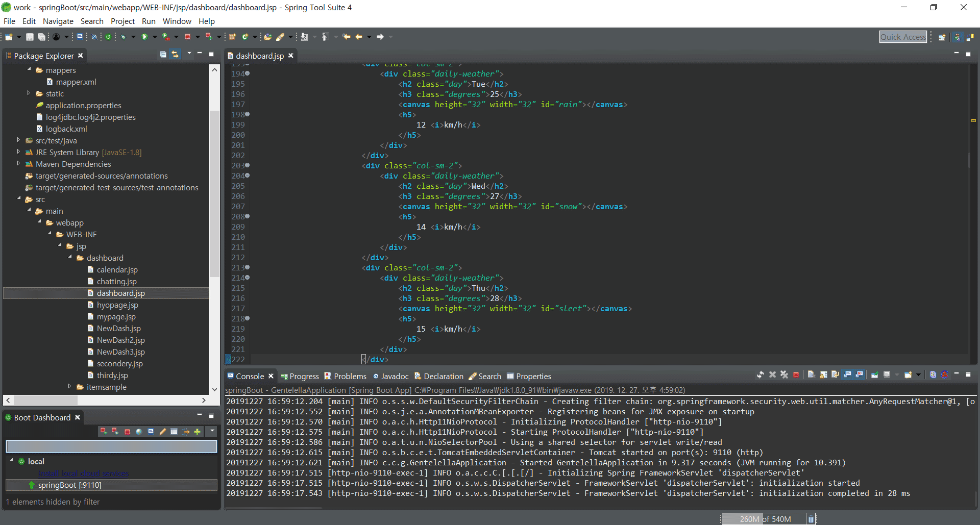Open the Run menu

(149, 21)
